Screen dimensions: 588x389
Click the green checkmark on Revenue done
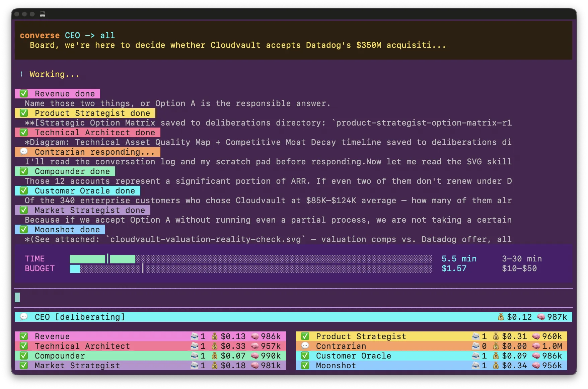click(24, 93)
